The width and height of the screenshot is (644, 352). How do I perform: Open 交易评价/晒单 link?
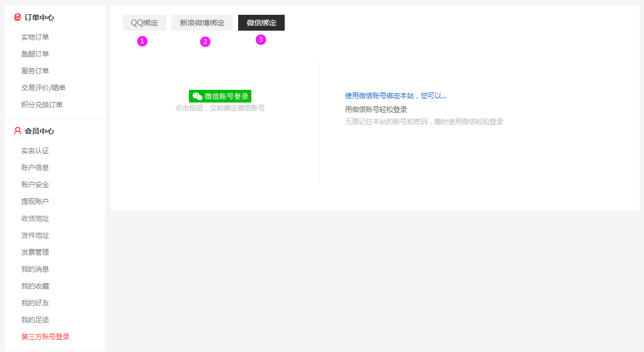click(43, 88)
